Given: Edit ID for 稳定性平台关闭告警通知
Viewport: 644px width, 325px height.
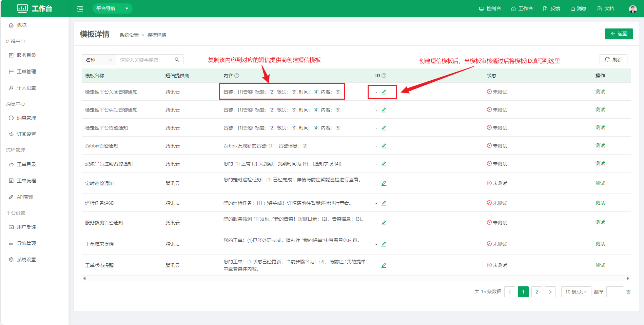Looking at the screenshot, I should coord(384,92).
